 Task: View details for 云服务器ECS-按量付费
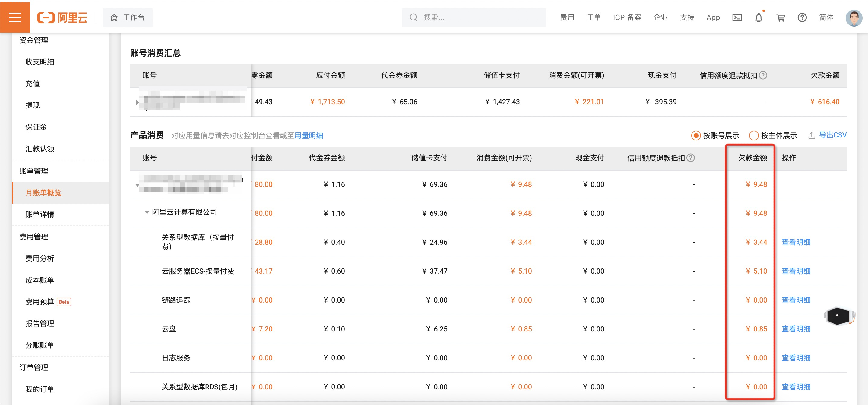(796, 271)
